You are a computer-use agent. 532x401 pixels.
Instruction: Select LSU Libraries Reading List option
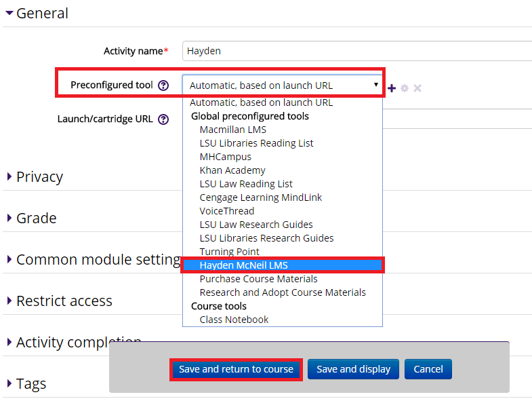[283, 143]
